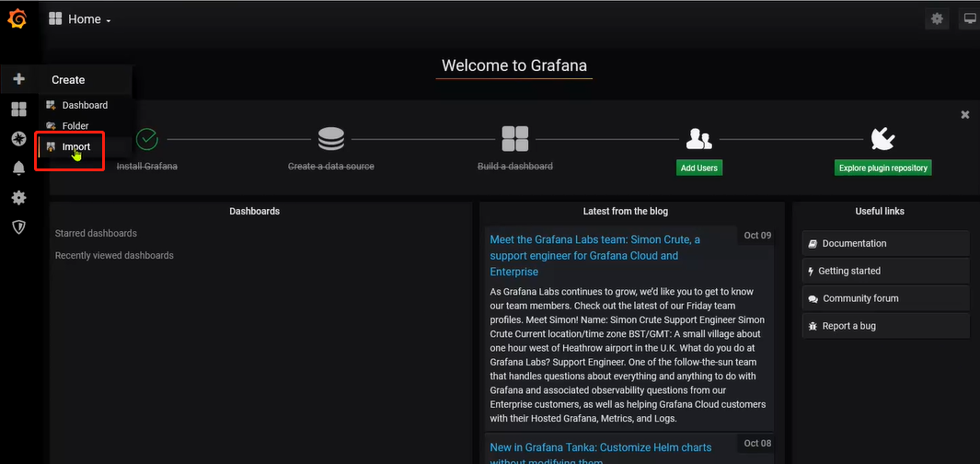Open the Home dashboard dropdown
The width and height of the screenshot is (980, 464).
tap(81, 19)
